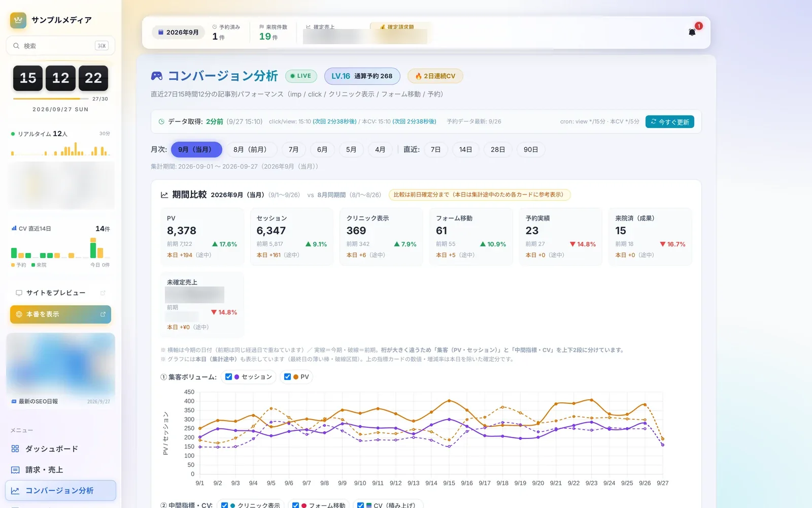Viewport: 812px width, 508px height.
Task: Select the 6月 monthly period
Action: pyautogui.click(x=322, y=150)
